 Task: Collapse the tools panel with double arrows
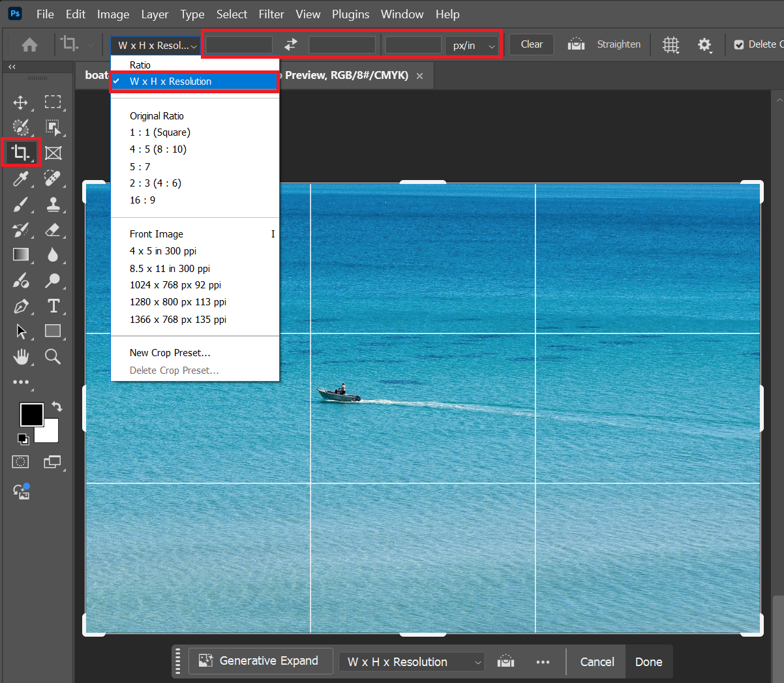click(x=12, y=67)
